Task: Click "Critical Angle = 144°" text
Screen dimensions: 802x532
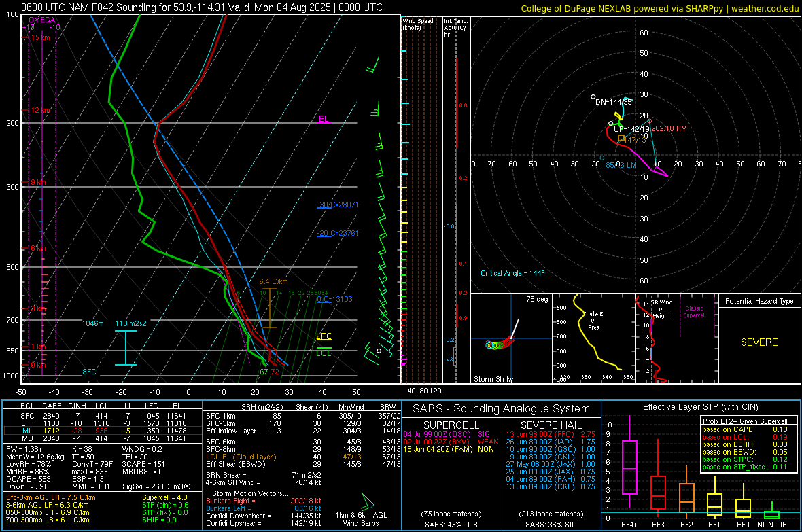Action: (x=512, y=273)
